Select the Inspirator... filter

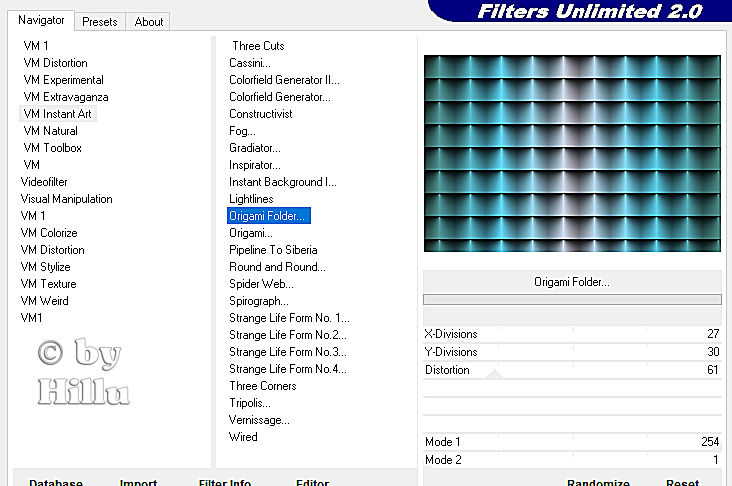255,165
